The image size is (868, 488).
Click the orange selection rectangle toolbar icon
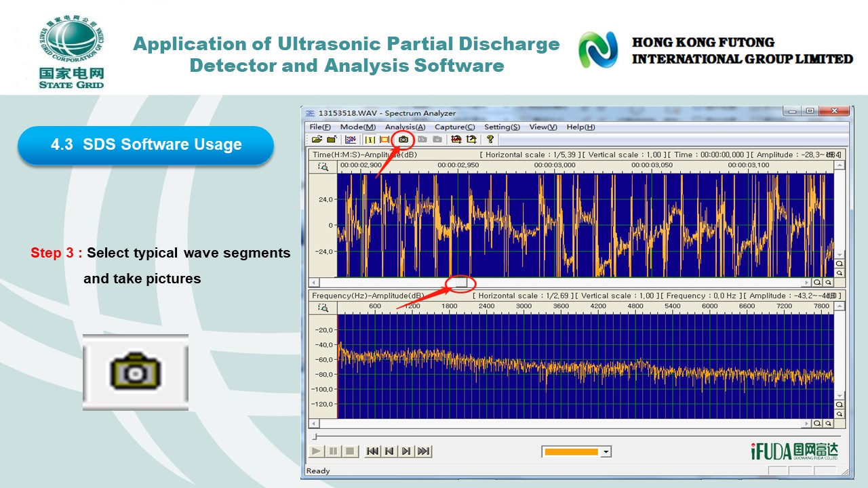click(384, 140)
